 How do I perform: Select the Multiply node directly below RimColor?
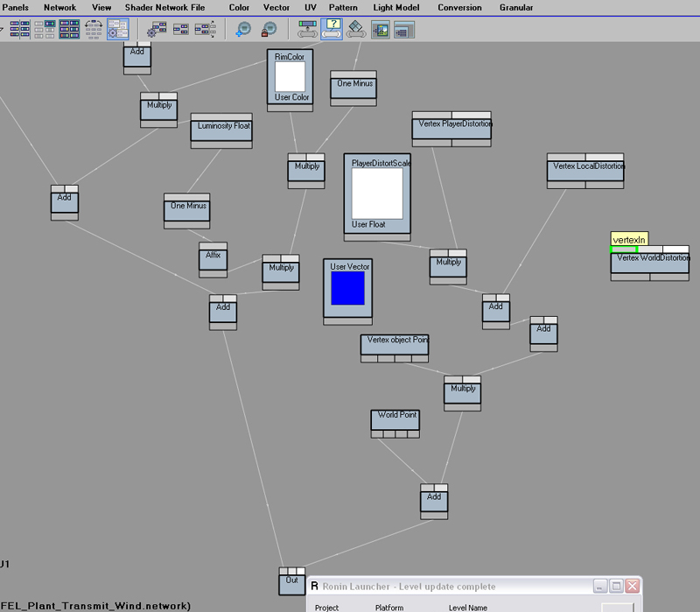point(306,171)
